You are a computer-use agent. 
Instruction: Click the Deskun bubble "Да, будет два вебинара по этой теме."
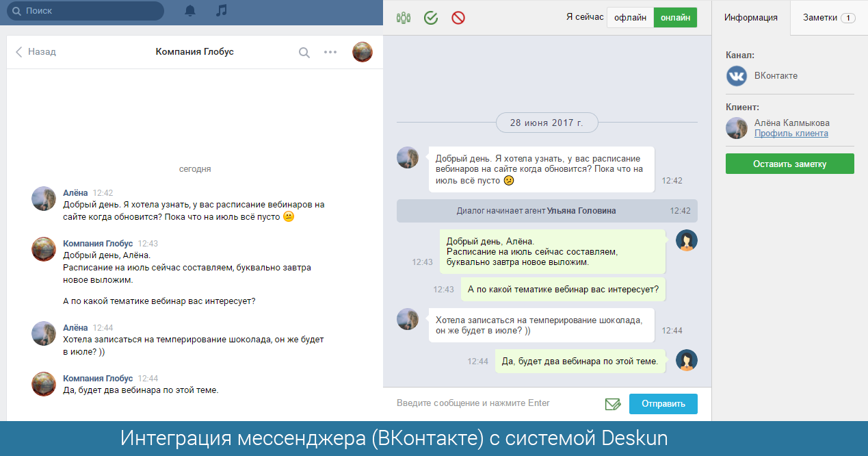click(x=580, y=361)
